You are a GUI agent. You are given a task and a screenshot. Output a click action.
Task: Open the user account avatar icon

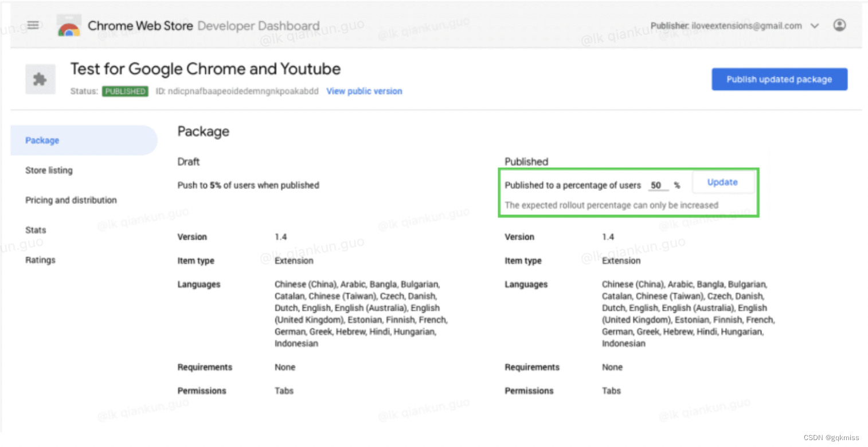click(x=839, y=25)
